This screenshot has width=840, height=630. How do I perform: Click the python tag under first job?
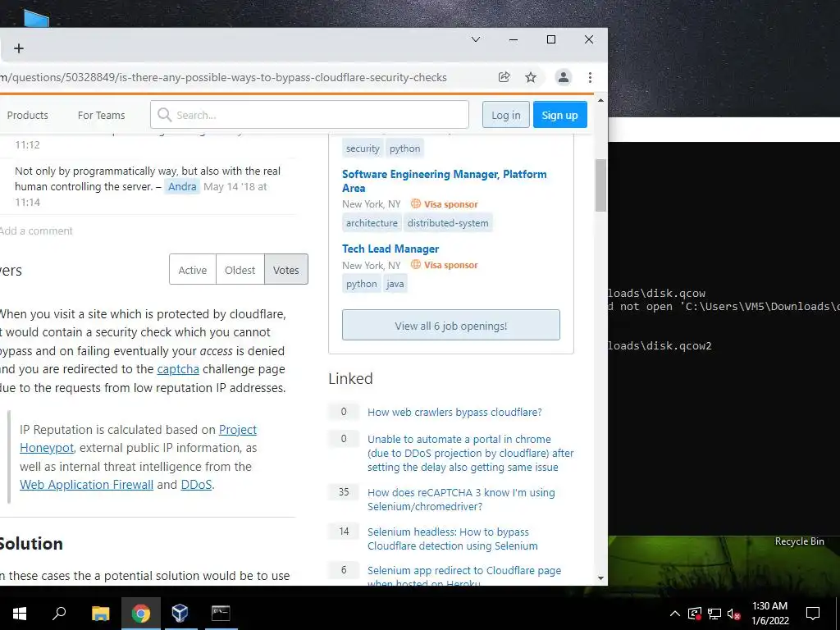click(404, 148)
